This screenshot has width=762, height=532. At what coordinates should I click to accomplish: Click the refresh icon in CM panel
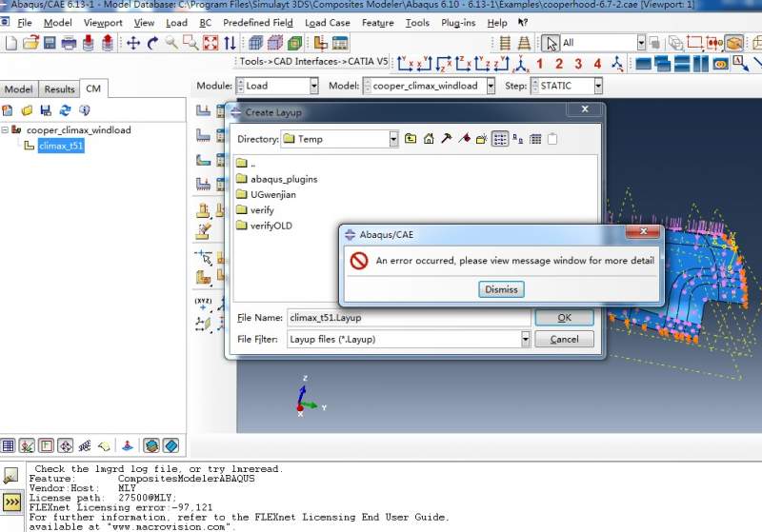(x=65, y=110)
